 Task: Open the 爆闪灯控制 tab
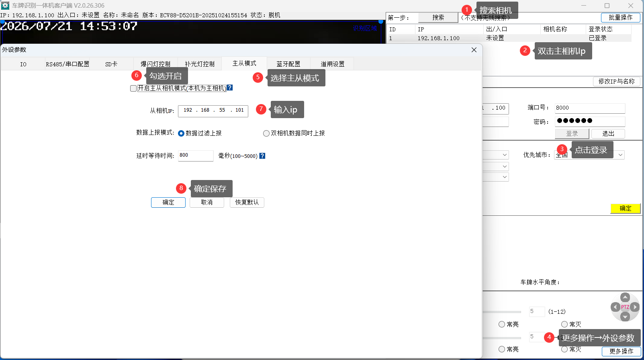(155, 64)
